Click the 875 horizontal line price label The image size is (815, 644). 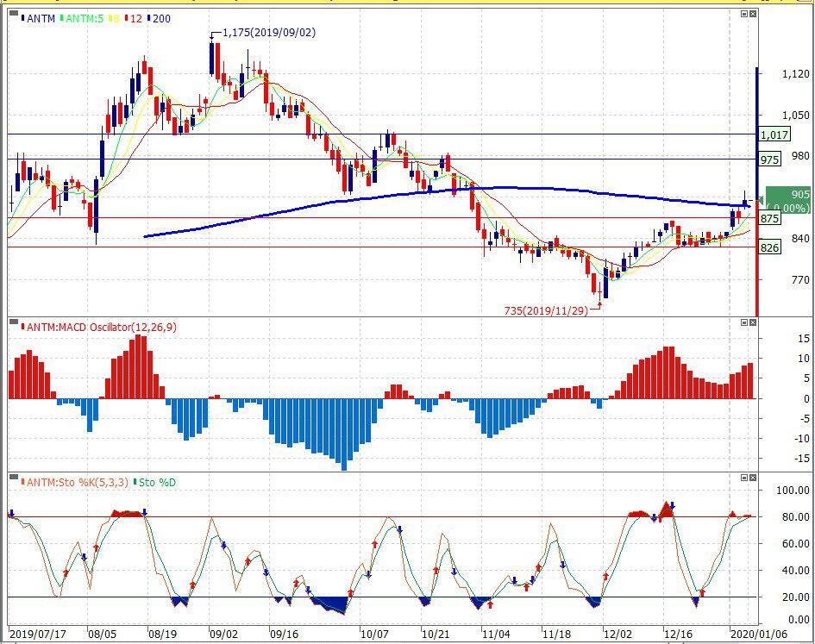coord(770,218)
